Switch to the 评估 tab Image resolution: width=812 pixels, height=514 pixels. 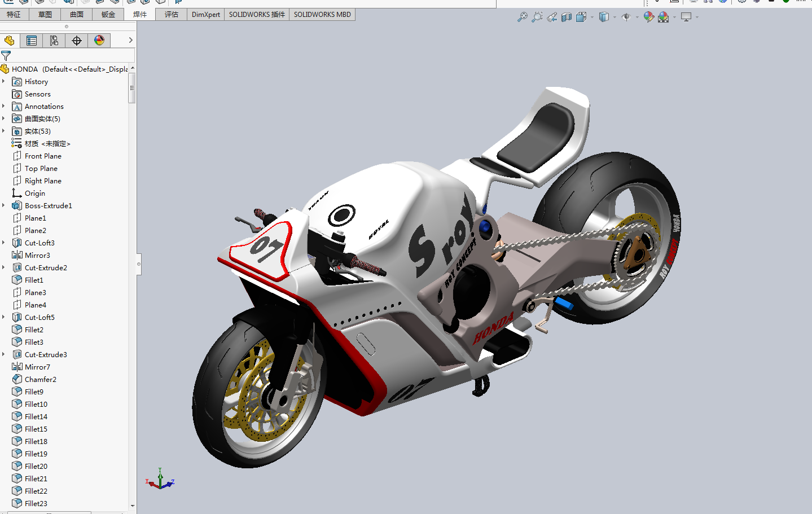172,15
